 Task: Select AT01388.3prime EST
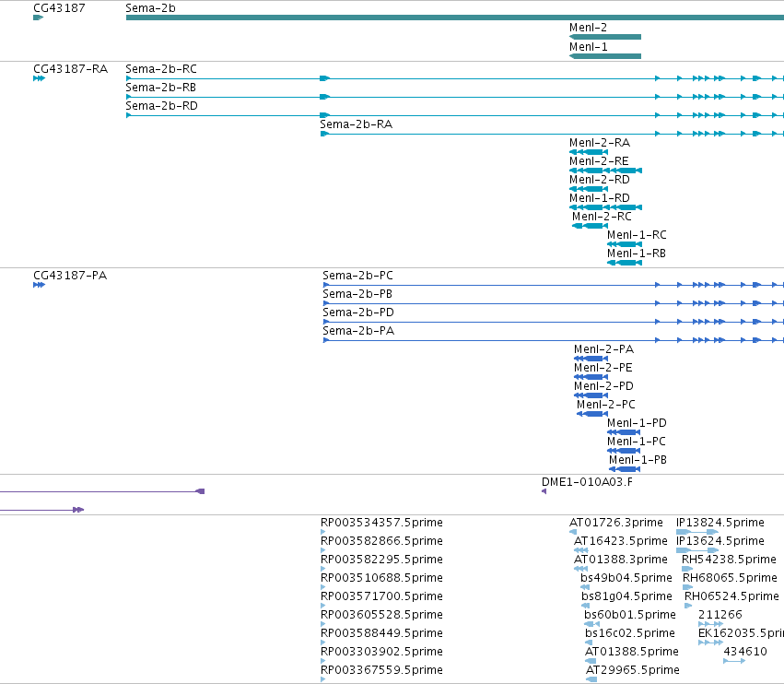click(x=581, y=569)
